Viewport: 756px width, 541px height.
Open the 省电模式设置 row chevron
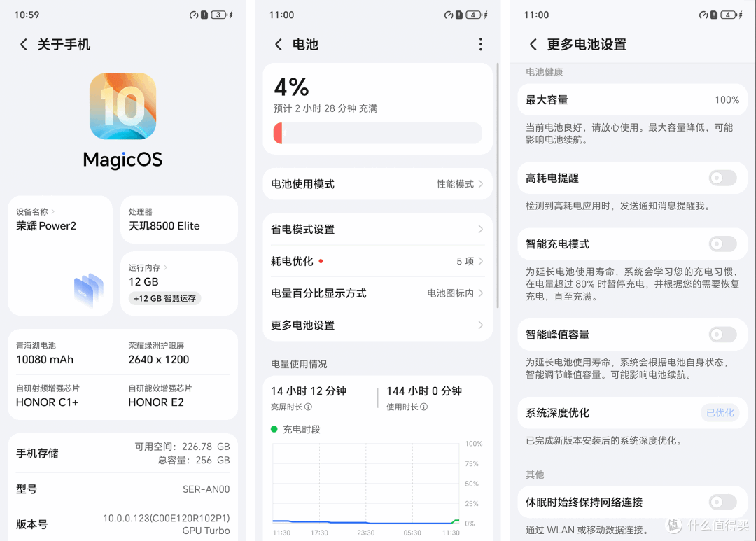pyautogui.click(x=481, y=229)
